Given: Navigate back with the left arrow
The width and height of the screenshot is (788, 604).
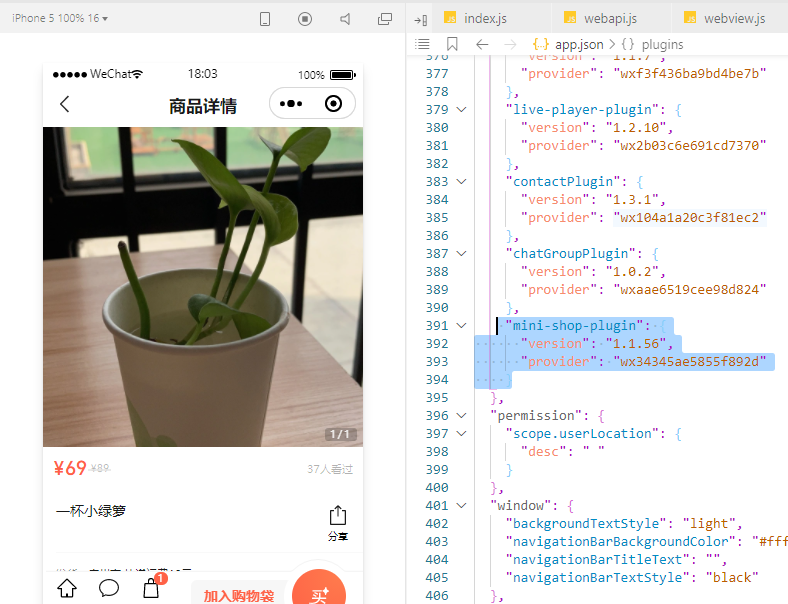Looking at the screenshot, I should 482,45.
